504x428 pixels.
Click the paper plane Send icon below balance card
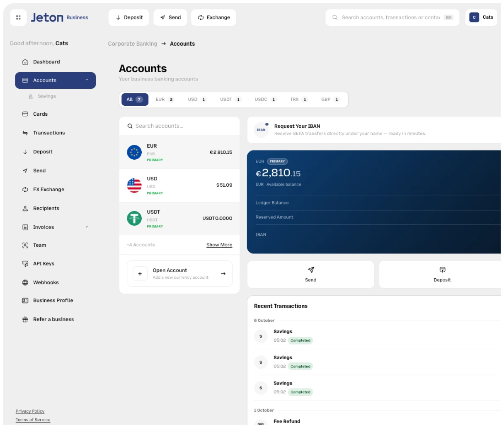click(311, 270)
